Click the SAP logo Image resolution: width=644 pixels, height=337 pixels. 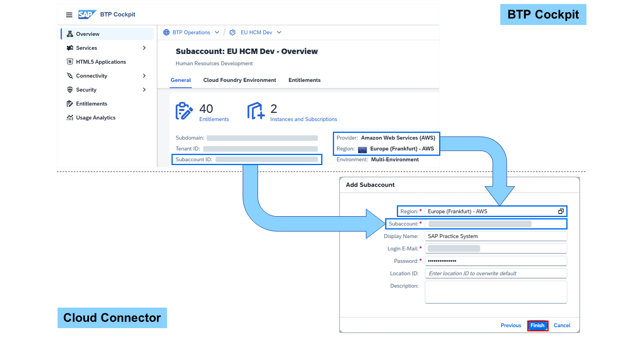tap(87, 14)
